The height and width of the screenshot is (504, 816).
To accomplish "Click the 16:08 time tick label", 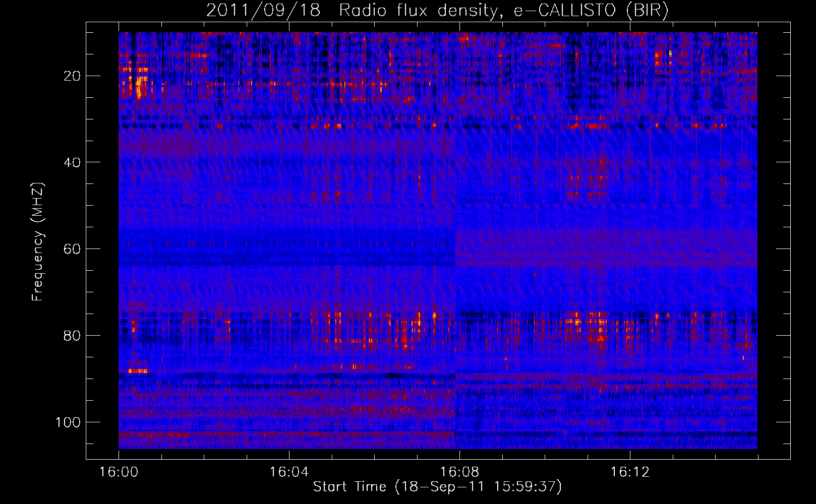I will (x=459, y=472).
